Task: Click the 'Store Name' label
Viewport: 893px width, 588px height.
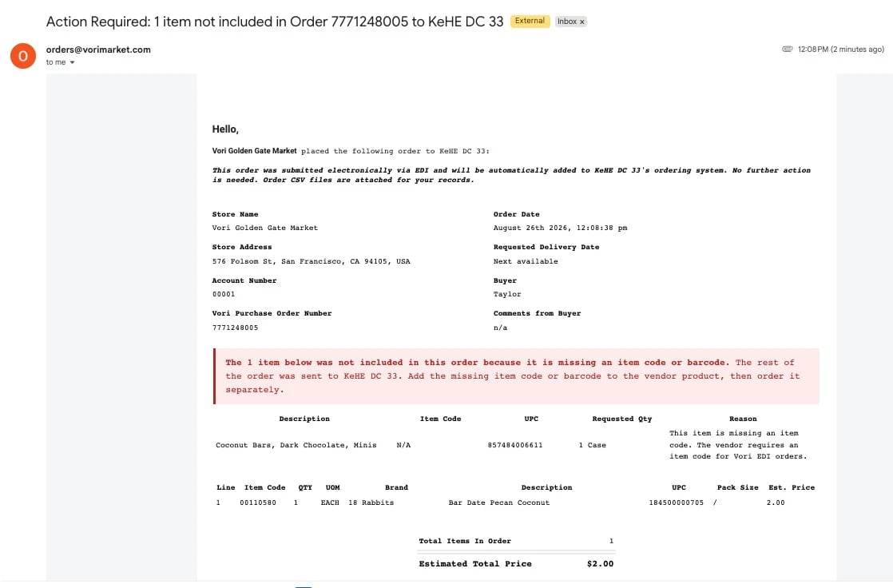Action: pyautogui.click(x=235, y=214)
